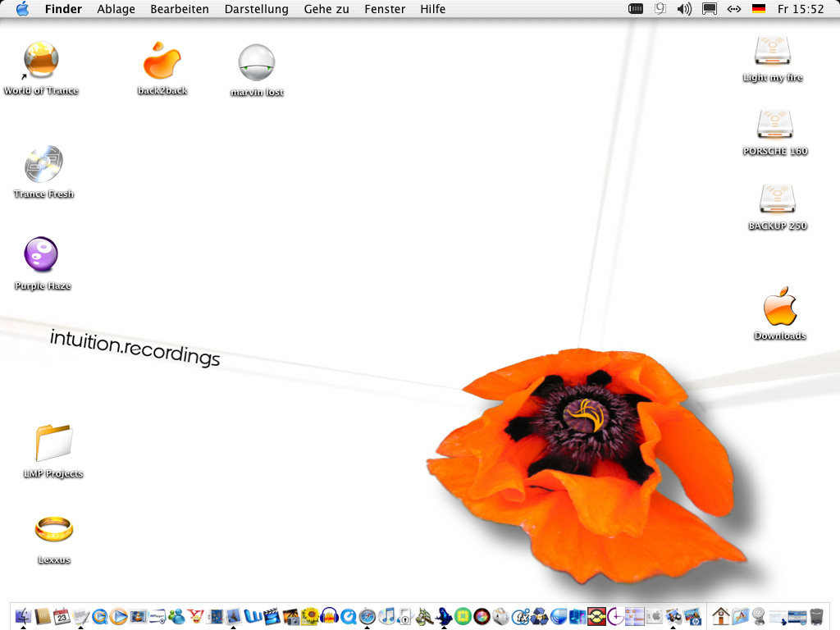Open the display settings menu extra
The image size is (840, 630).
[710, 9]
